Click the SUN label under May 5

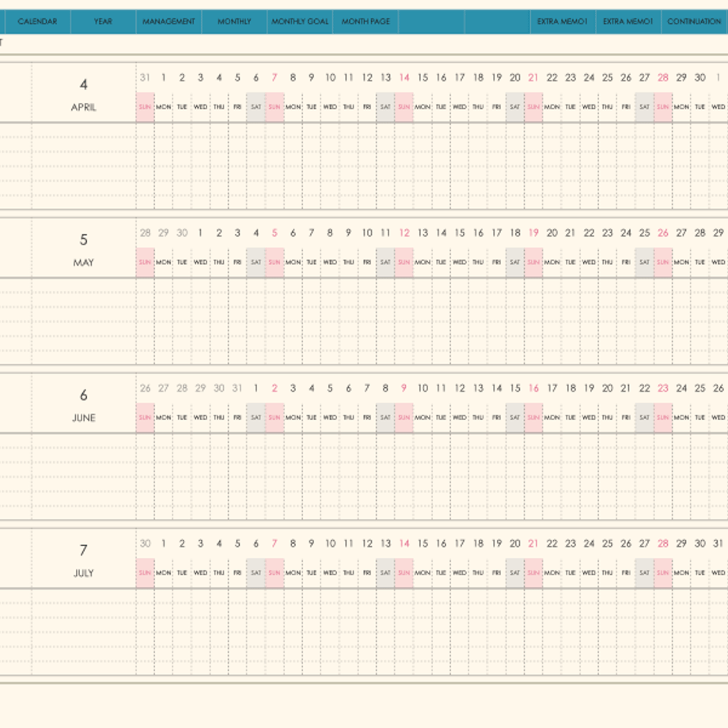pyautogui.click(x=275, y=263)
